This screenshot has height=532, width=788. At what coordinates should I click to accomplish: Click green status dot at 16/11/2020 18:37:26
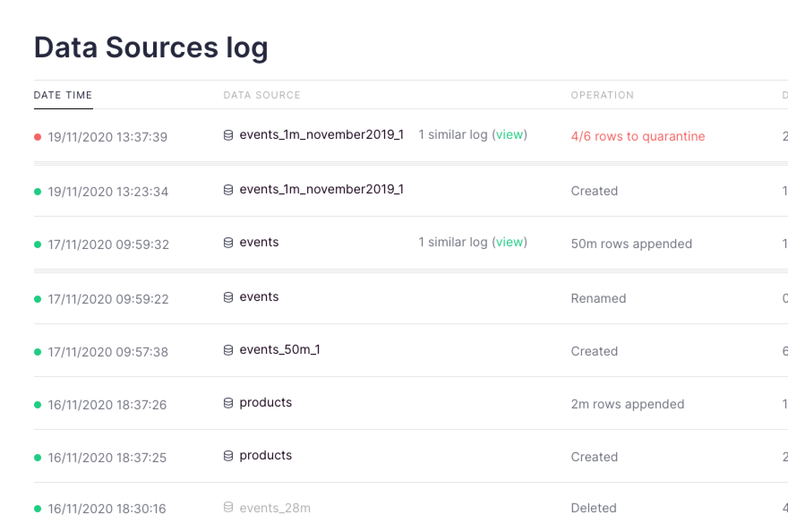click(38, 405)
